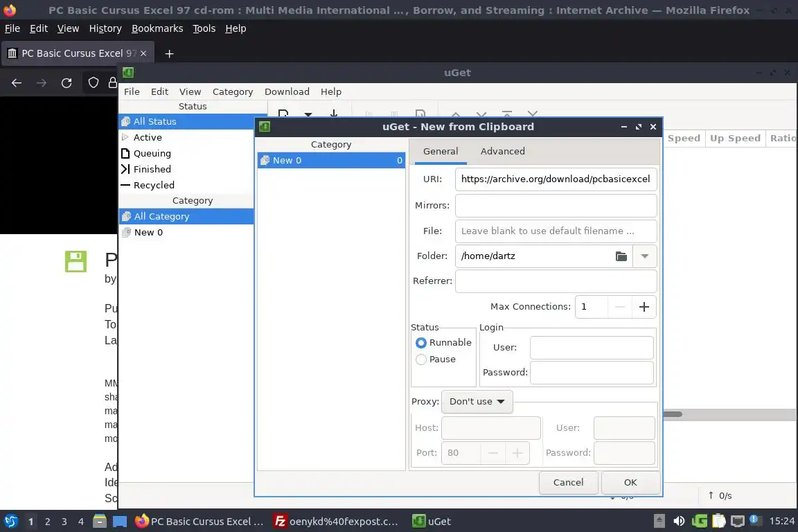Switch to the Advanced tab
Screen dimensions: 798x532
pos(502,151)
